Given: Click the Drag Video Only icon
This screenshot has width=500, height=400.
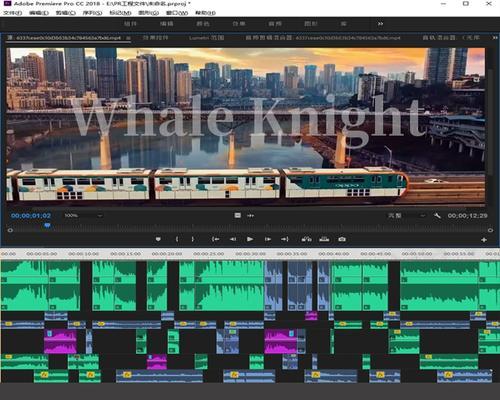Looking at the screenshot, I should (238, 216).
